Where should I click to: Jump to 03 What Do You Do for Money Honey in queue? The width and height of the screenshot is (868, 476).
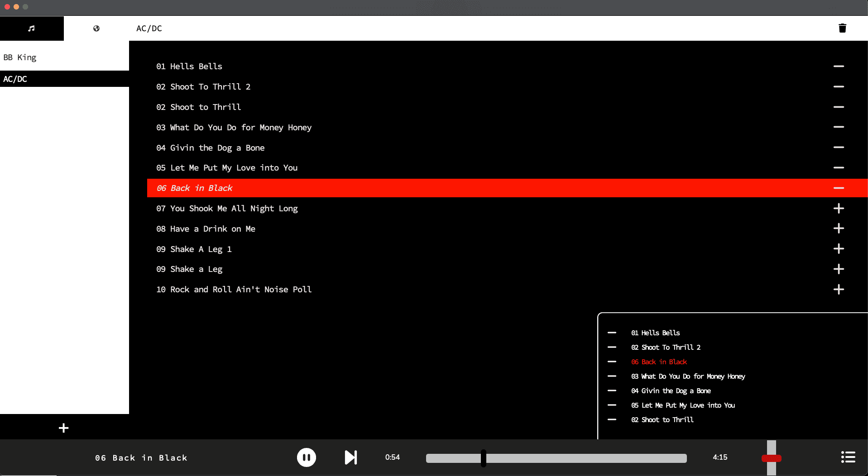[688, 376]
